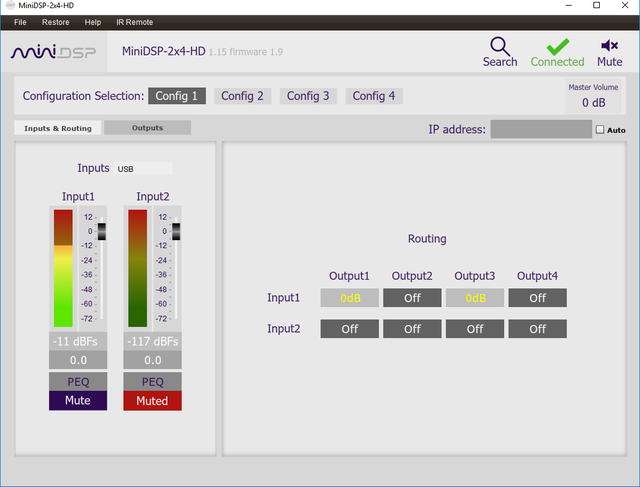Image resolution: width=640 pixels, height=487 pixels.
Task: Toggle routing Input1 to Output2
Action: click(x=412, y=298)
